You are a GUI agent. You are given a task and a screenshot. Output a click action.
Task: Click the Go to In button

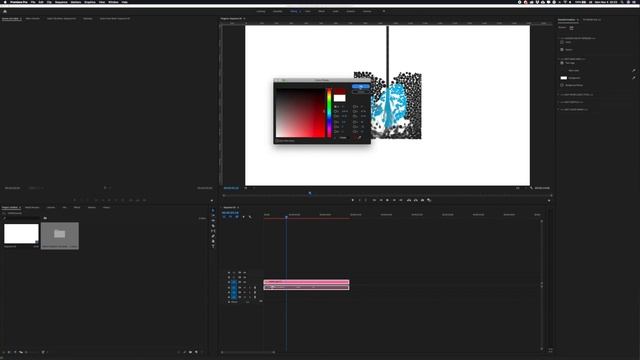click(374, 200)
